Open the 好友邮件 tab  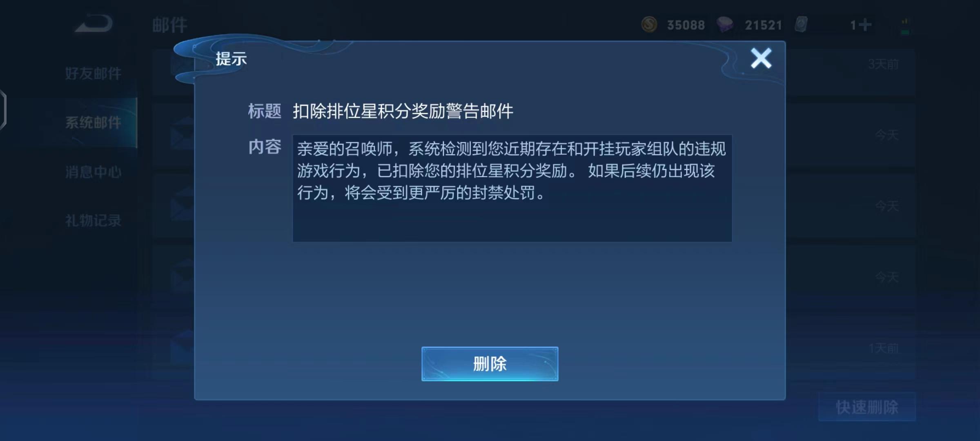click(93, 73)
